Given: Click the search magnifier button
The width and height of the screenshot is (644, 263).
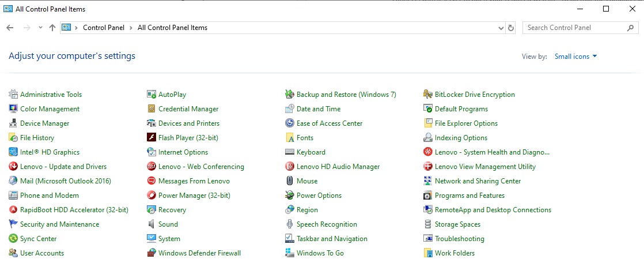Looking at the screenshot, I should (x=630, y=28).
